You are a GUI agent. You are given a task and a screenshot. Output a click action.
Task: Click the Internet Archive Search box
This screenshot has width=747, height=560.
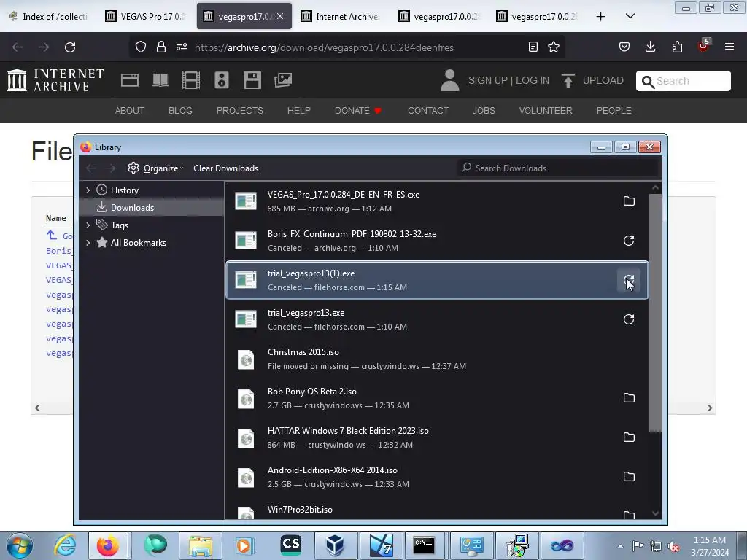683,81
